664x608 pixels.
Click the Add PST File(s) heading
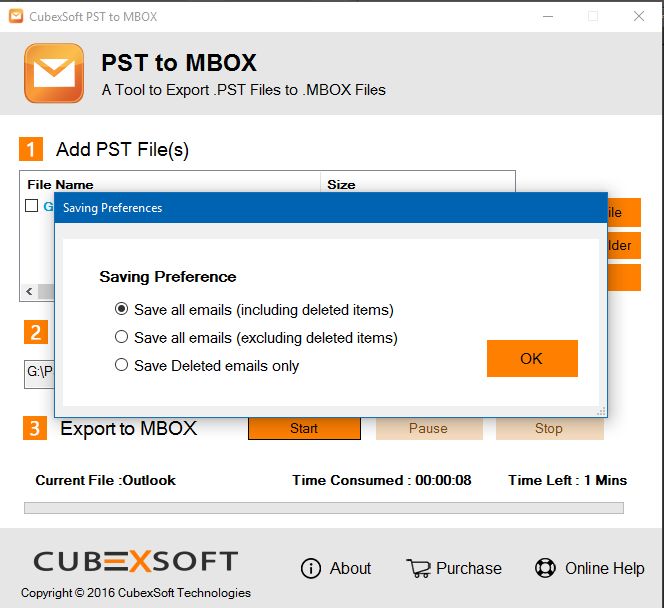click(x=122, y=149)
